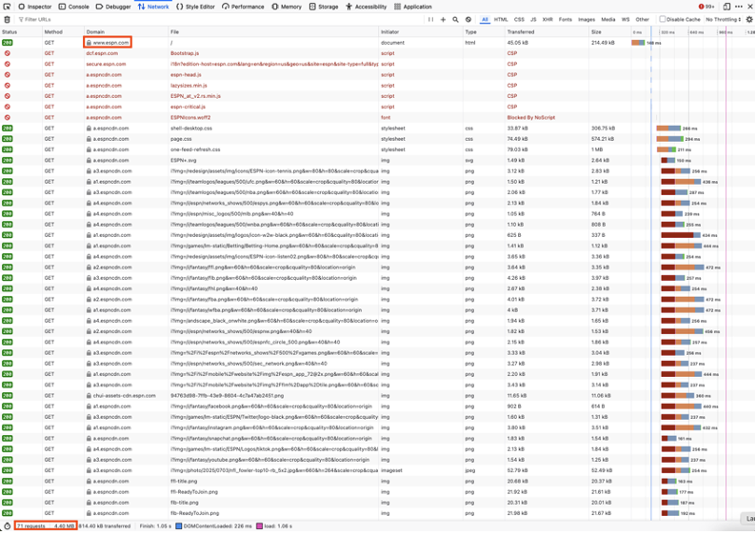Open the request blocking icon

[x=468, y=20]
